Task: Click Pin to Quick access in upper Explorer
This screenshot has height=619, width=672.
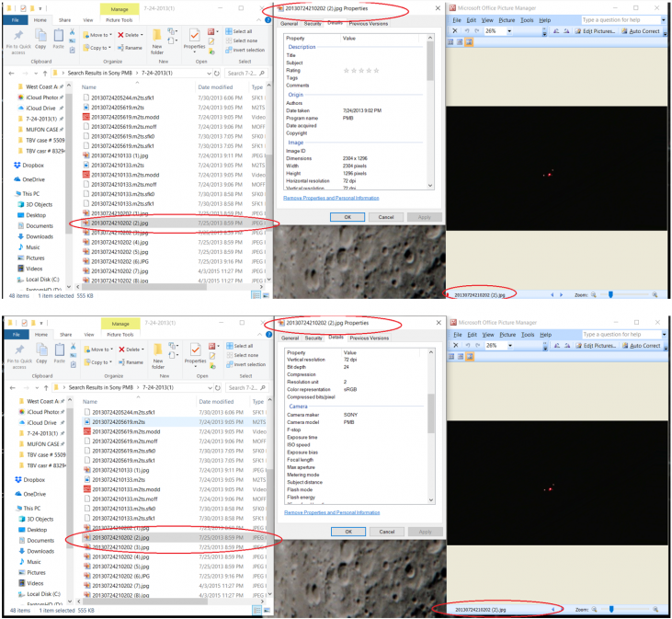Action: [x=18, y=42]
